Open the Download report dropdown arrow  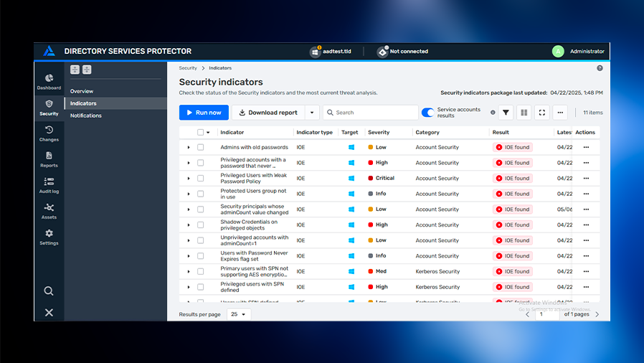311,113
